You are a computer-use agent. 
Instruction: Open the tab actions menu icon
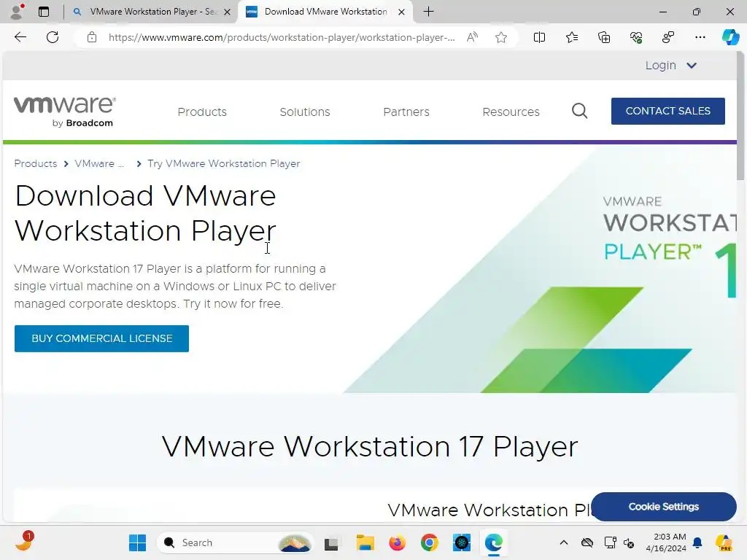[44, 12]
